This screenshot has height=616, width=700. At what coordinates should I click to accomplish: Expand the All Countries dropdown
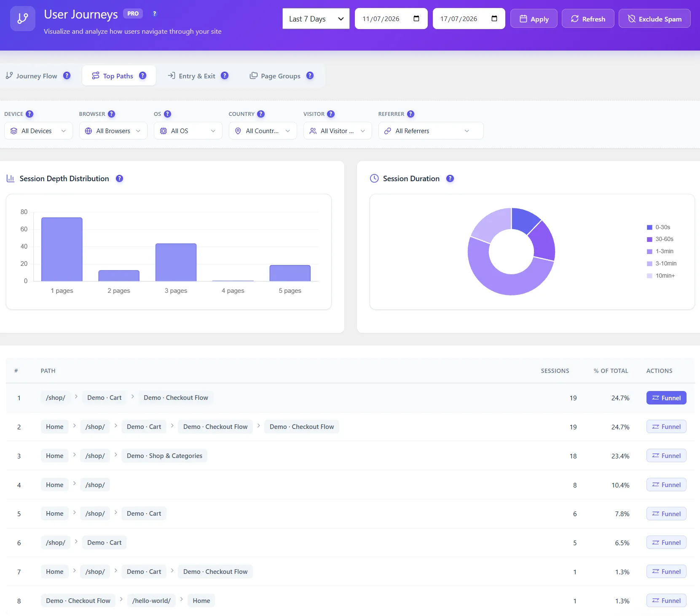[x=263, y=131]
